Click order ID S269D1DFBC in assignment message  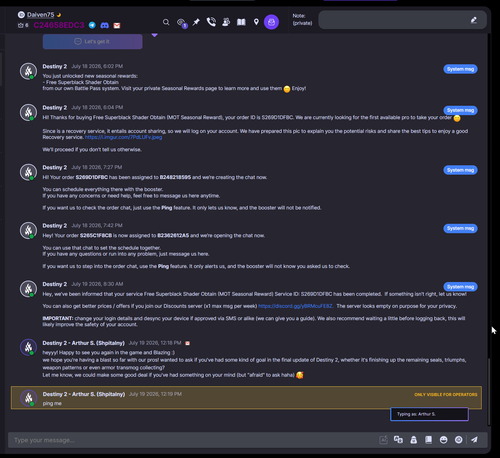pos(92,177)
